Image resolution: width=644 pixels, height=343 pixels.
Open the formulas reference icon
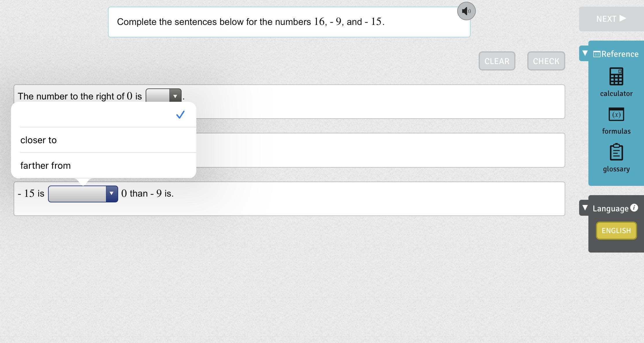(x=616, y=115)
